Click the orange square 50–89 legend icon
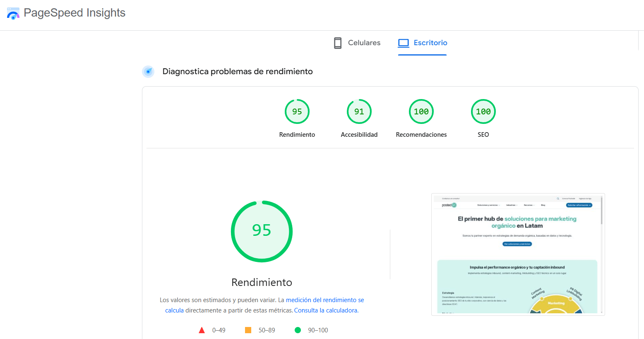Image resolution: width=644 pixels, height=339 pixels. (x=248, y=330)
